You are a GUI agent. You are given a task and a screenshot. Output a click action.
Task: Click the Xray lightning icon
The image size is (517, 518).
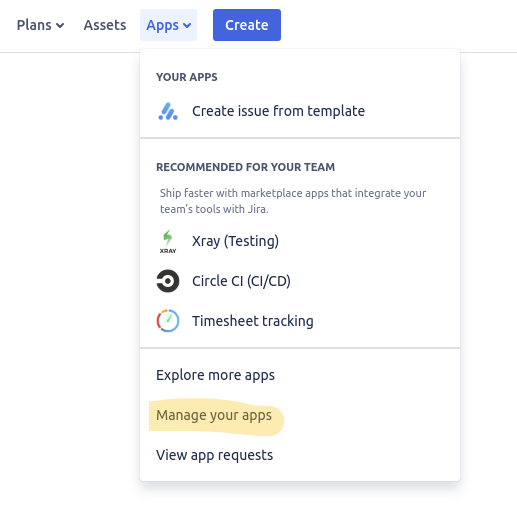168,241
